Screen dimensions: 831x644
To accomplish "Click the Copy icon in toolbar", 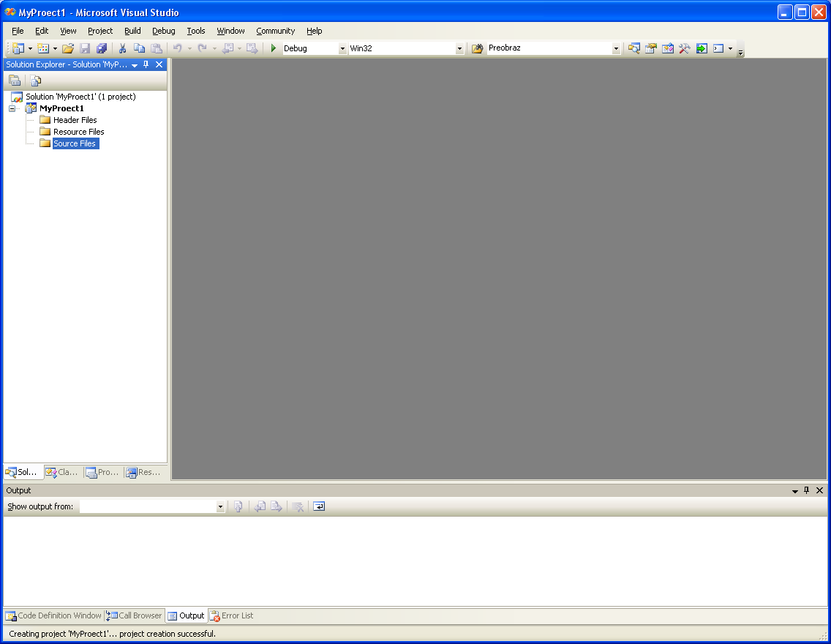I will [140, 48].
